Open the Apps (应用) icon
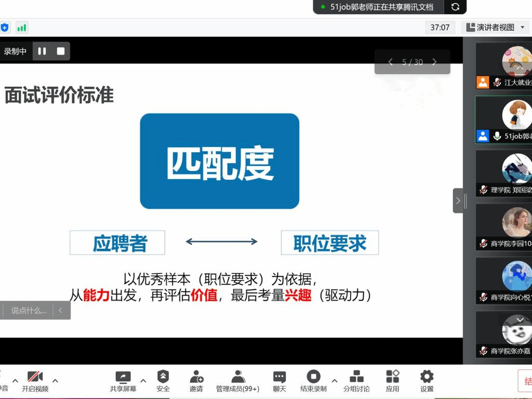 pos(392,377)
